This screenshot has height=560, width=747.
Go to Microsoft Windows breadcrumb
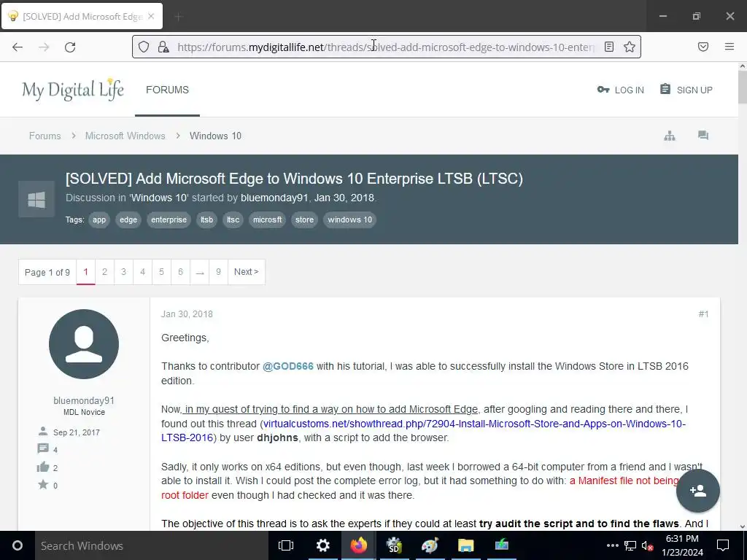coord(125,136)
